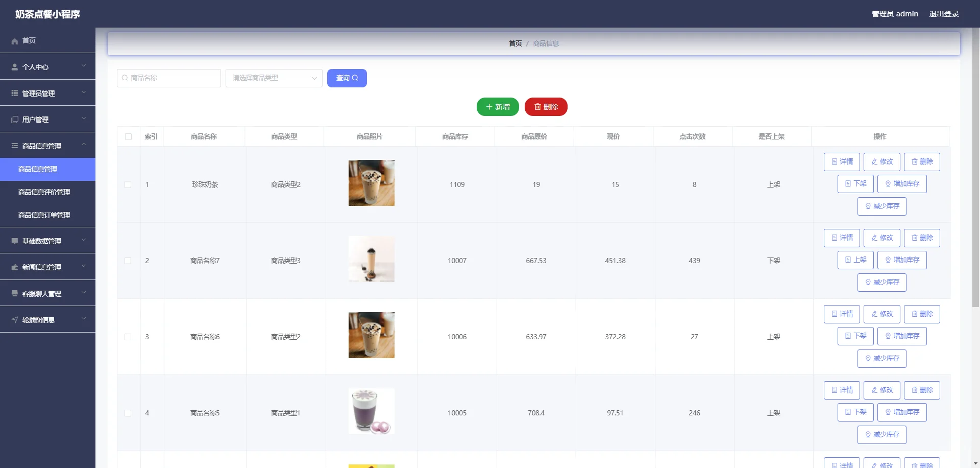The height and width of the screenshot is (468, 980).
Task: Click 上架 on 商品名称7 row
Action: click(x=855, y=260)
